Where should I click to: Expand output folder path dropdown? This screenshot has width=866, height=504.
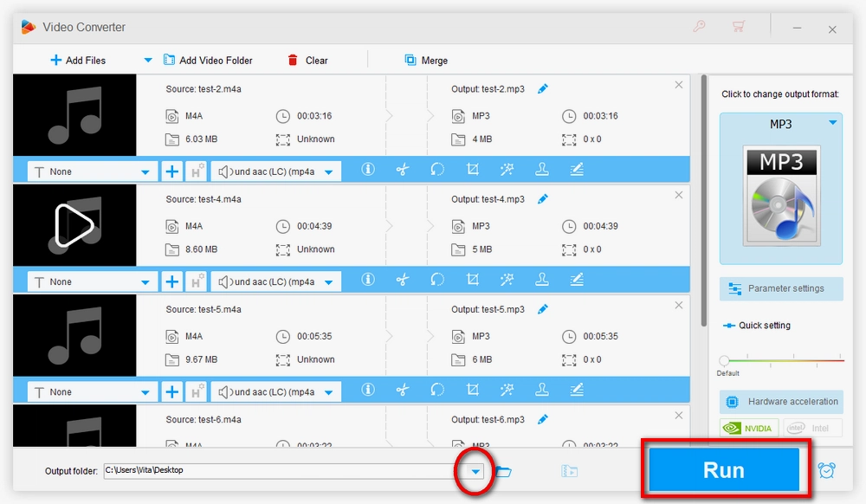pyautogui.click(x=475, y=471)
